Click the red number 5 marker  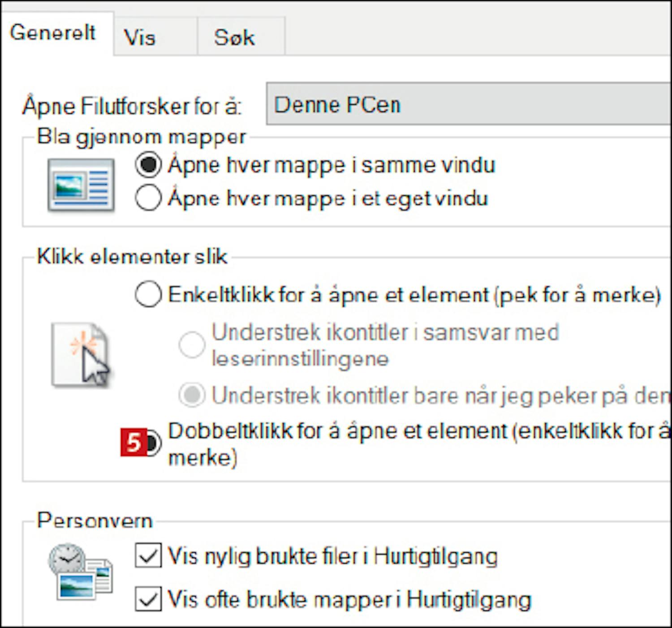[x=133, y=443]
